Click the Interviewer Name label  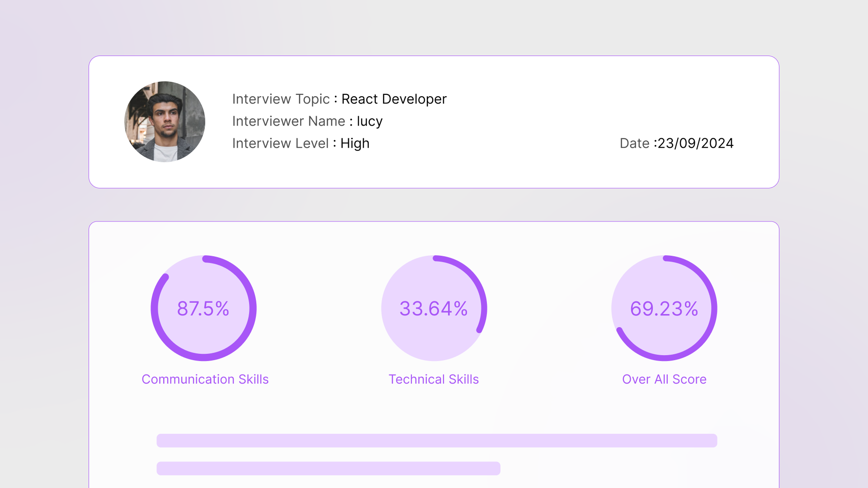[x=289, y=121]
